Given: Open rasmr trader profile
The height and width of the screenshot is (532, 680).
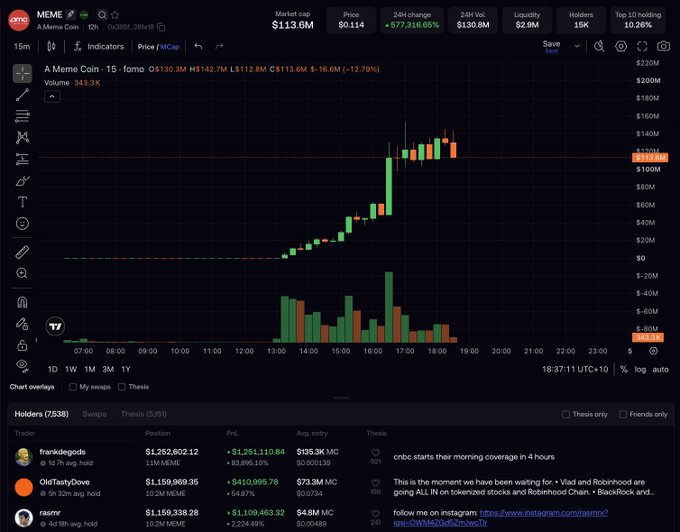Looking at the screenshot, I should click(50, 512).
